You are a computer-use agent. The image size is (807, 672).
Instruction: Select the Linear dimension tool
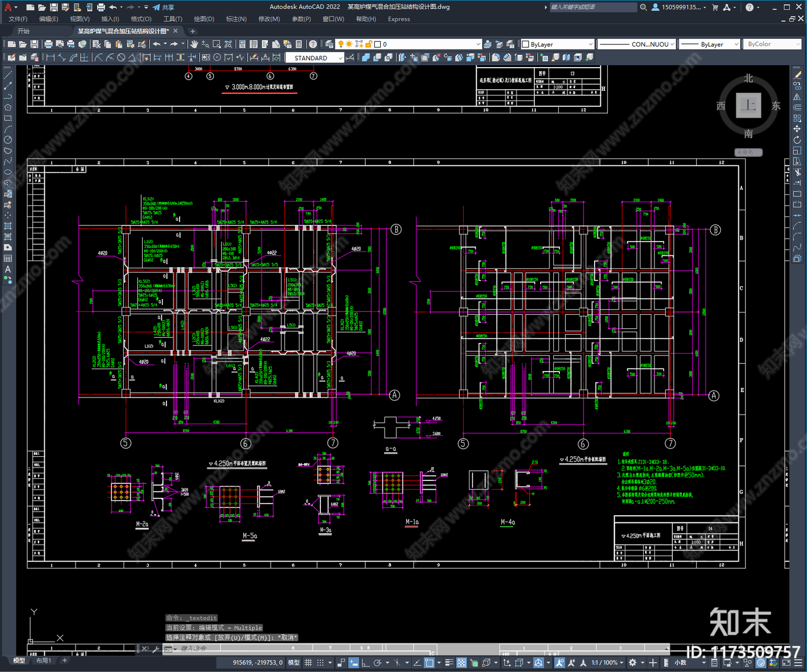(x=50, y=57)
